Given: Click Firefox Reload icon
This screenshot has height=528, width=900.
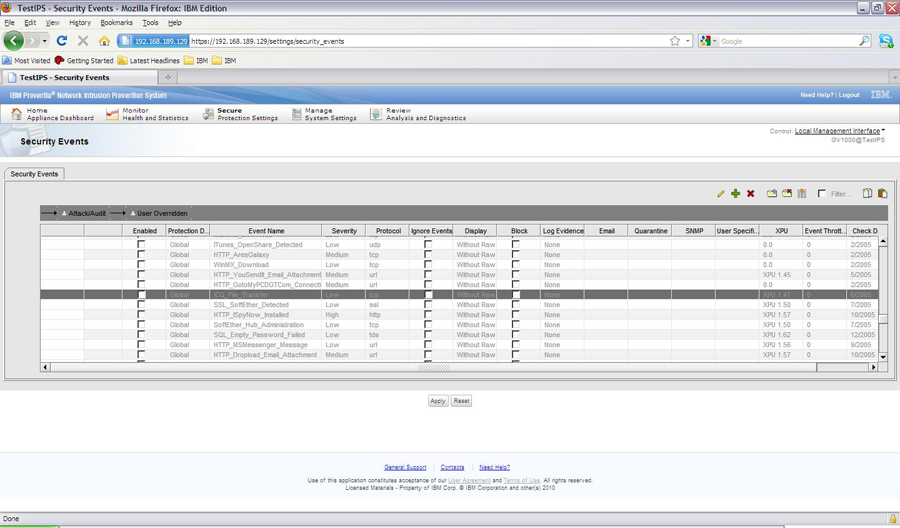Looking at the screenshot, I should [x=62, y=41].
